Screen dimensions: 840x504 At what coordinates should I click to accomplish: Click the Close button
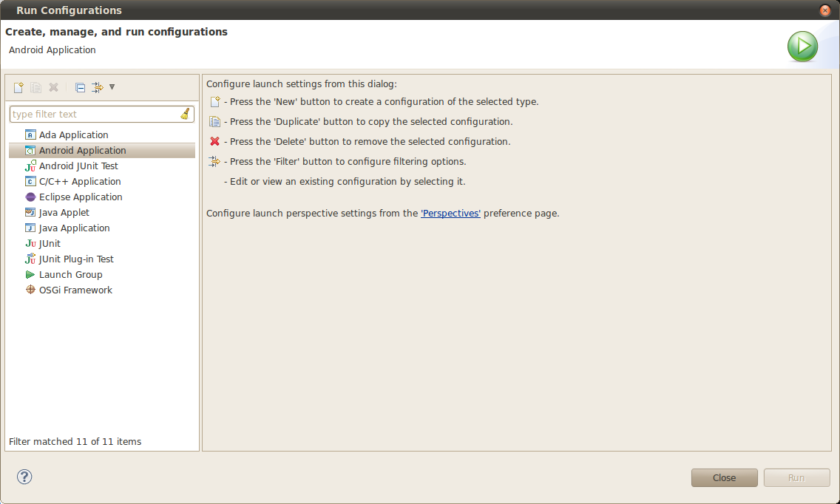[724, 477]
